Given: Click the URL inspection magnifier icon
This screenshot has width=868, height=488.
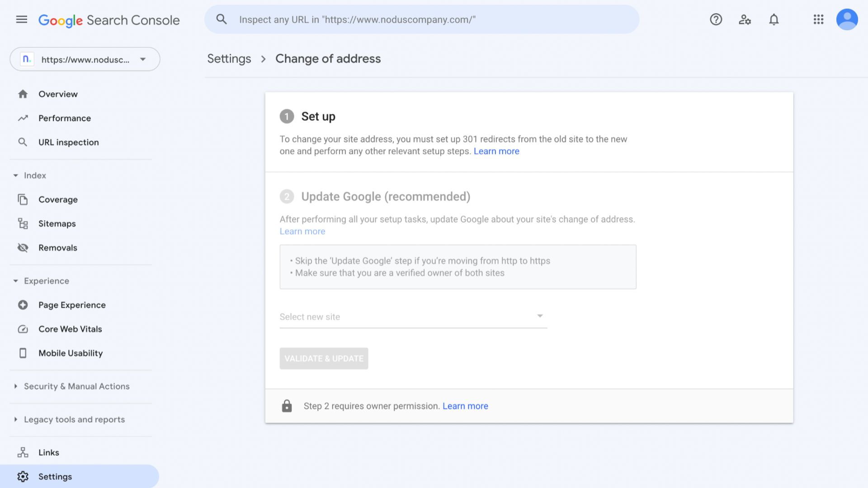Looking at the screenshot, I should pos(23,142).
